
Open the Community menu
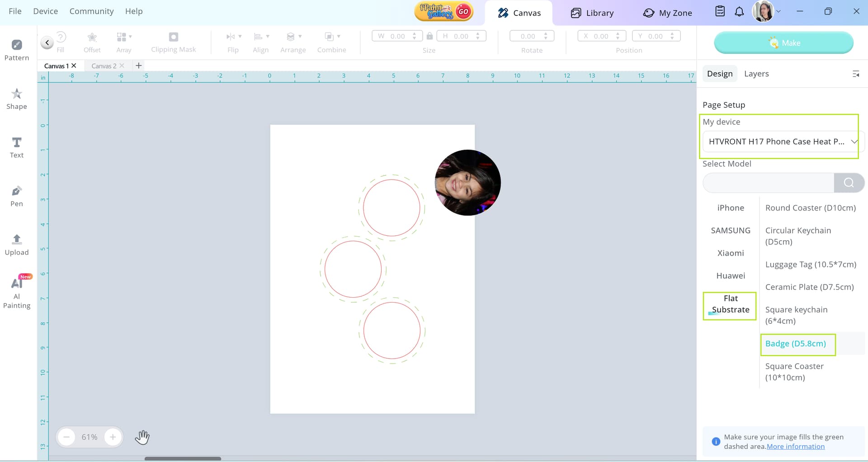click(x=91, y=11)
